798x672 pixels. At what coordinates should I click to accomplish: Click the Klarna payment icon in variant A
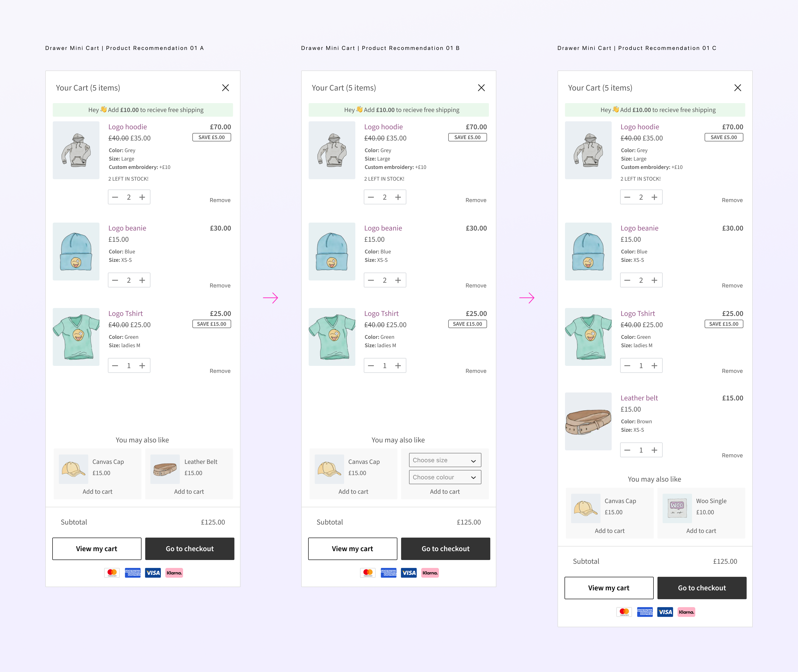pos(174,573)
